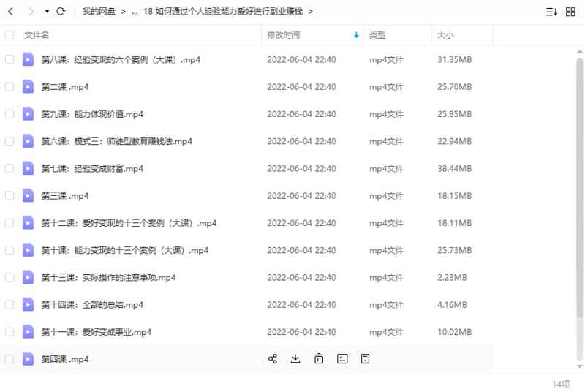Image resolution: width=585 pixels, height=392 pixels.
Task: Click the share icon on 第四课 row
Action: click(x=273, y=358)
